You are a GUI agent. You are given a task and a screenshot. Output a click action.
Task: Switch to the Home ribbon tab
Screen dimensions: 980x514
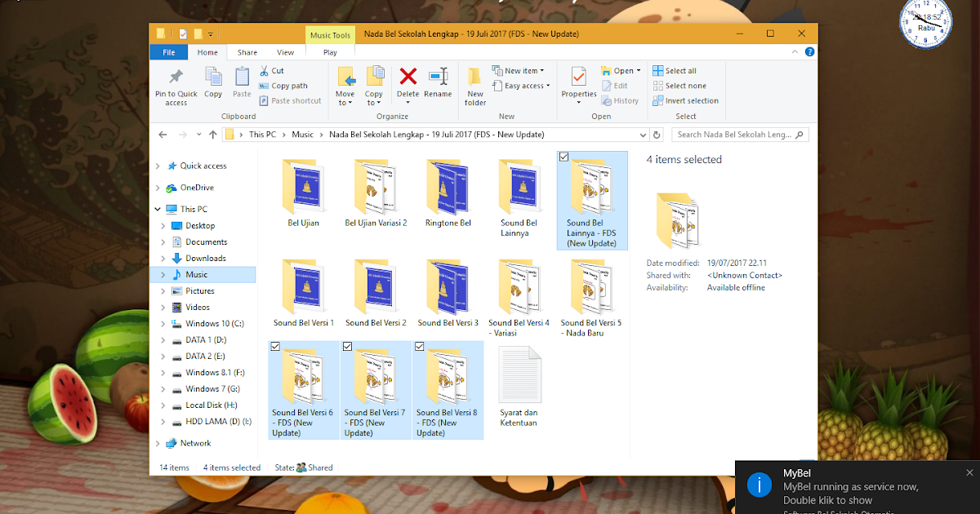coord(207,52)
